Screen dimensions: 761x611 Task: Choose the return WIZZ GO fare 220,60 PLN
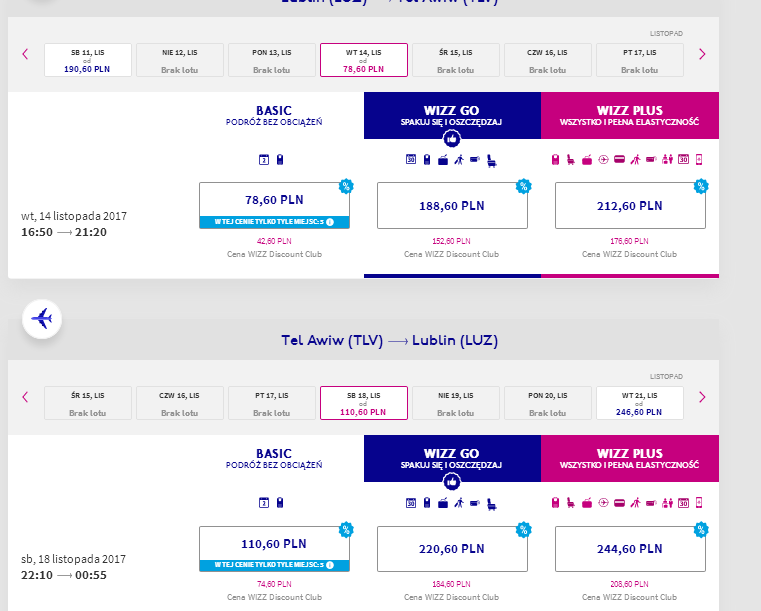pos(452,548)
